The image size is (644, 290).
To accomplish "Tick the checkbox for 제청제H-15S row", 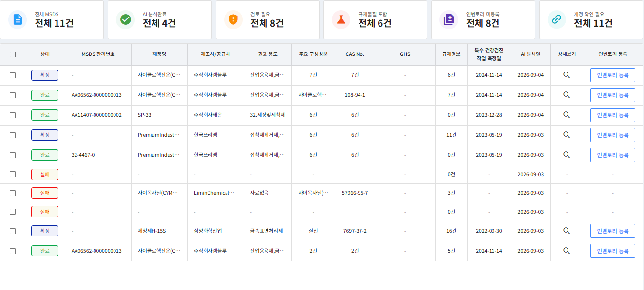I will pos(13,231).
